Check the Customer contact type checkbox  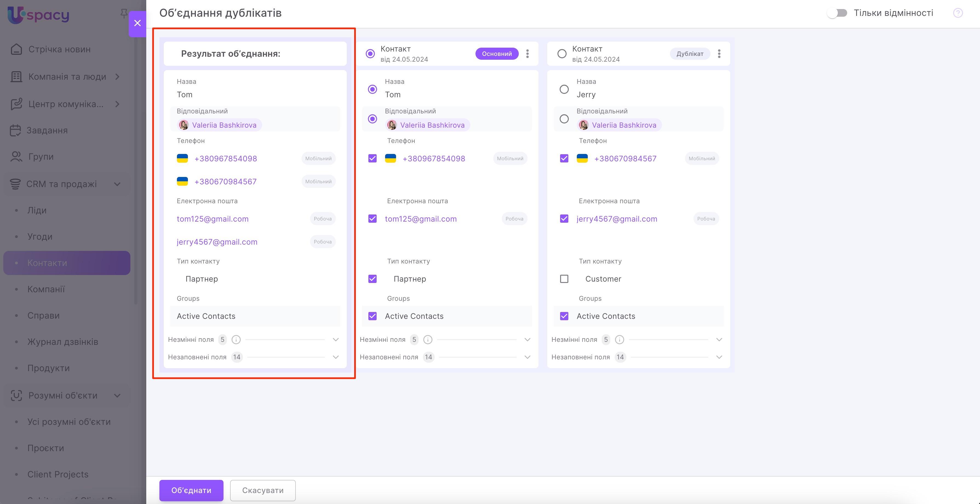(564, 279)
